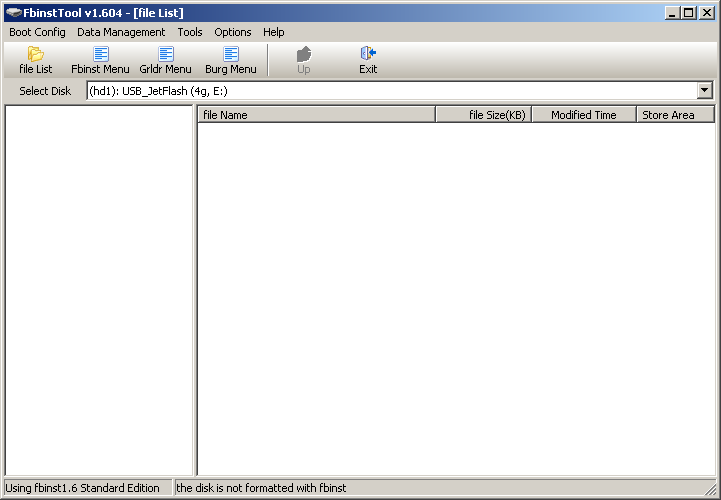Image resolution: width=721 pixels, height=500 pixels.
Task: Open the Data Management menu
Action: [121, 32]
